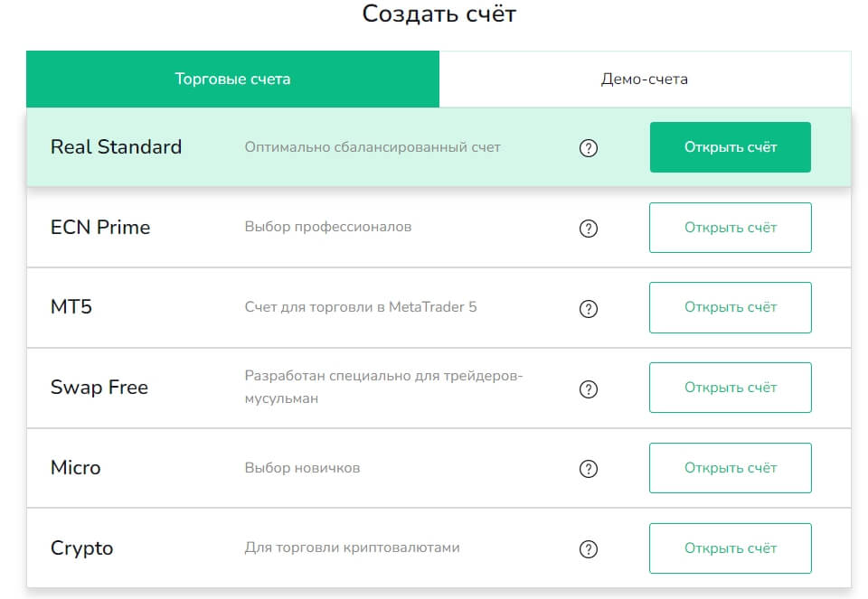The width and height of the screenshot is (868, 599).
Task: Open the Real Standard help question icon
Action: click(x=589, y=148)
